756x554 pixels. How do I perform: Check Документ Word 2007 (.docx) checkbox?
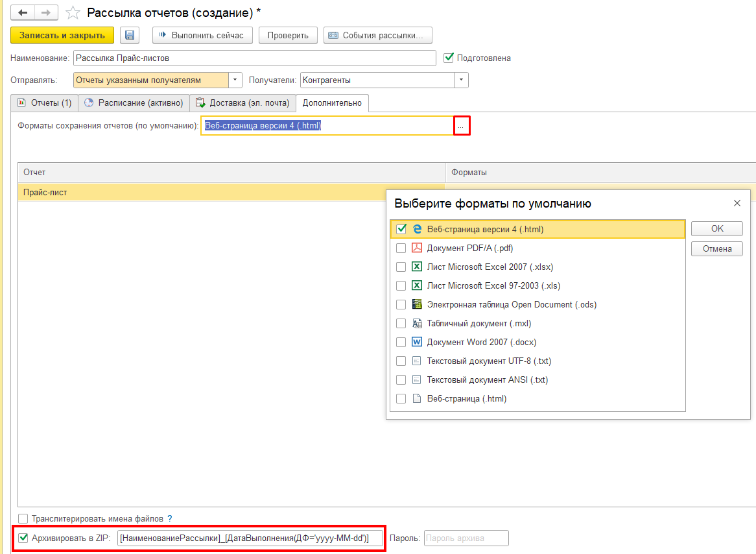(x=401, y=342)
